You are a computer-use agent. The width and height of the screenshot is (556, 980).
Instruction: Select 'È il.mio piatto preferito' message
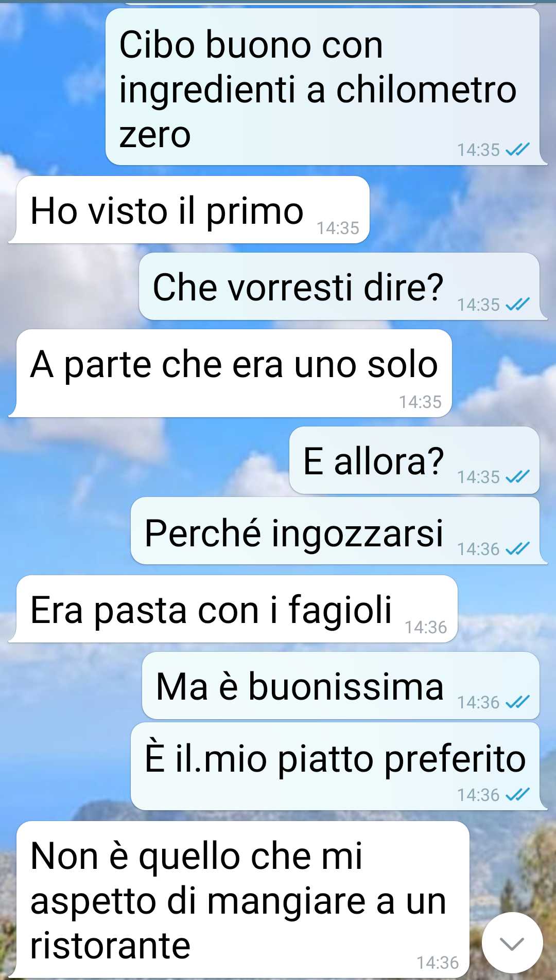[x=339, y=767]
